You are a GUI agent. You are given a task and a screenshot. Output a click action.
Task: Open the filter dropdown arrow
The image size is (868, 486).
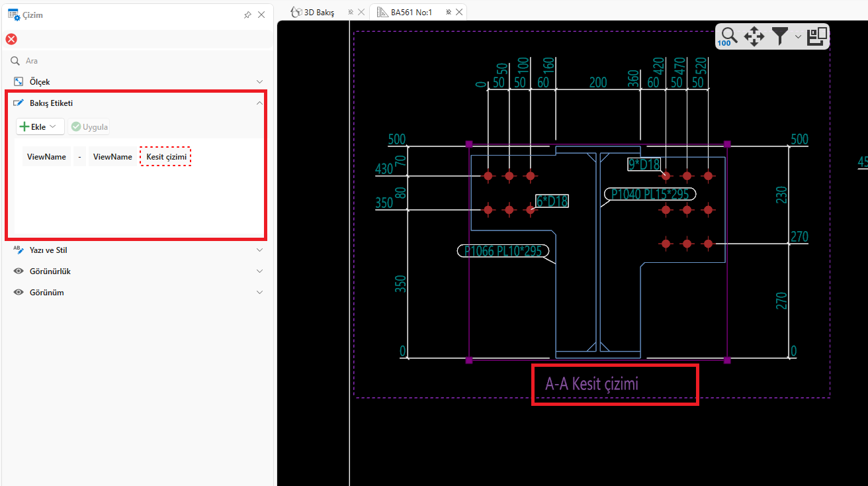coord(798,37)
